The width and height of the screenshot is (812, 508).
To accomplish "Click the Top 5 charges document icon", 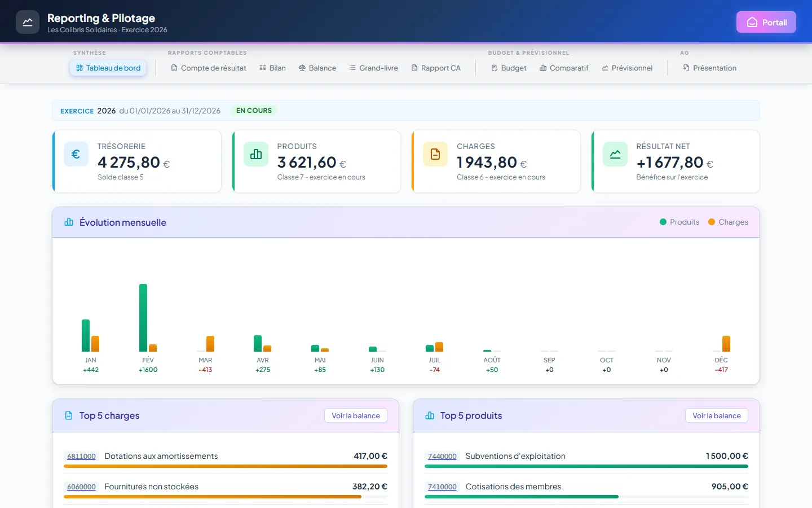I will tap(69, 415).
